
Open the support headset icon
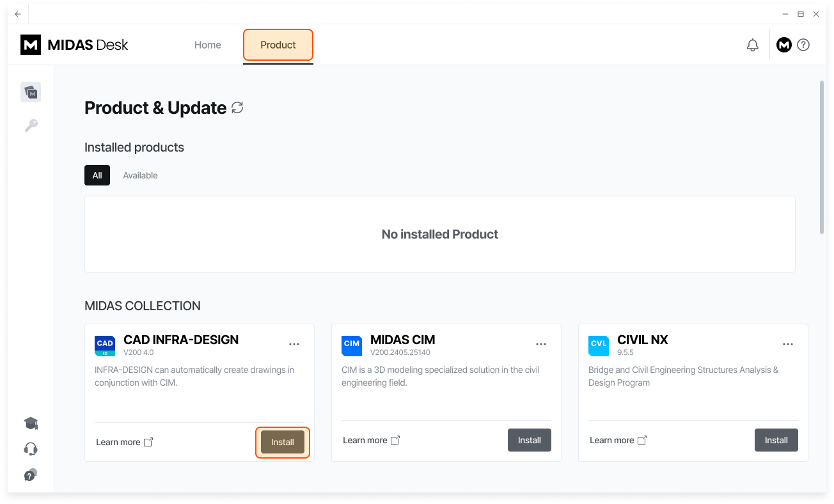click(x=31, y=449)
